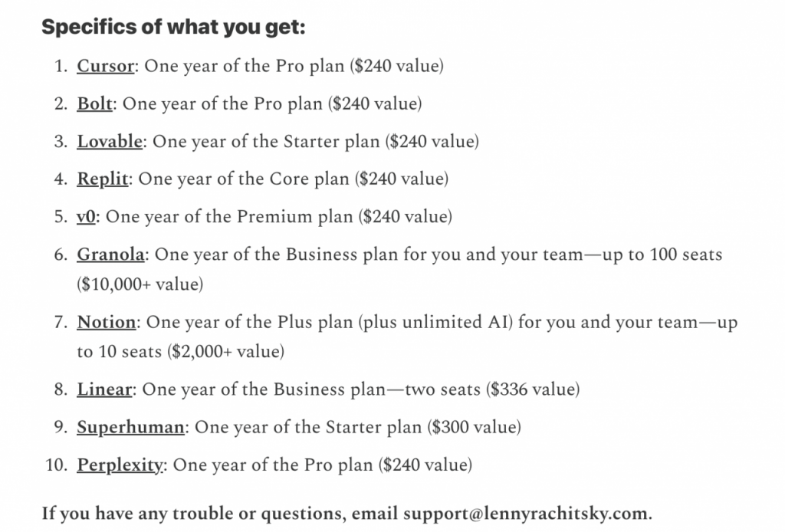Click the "$10,000+ value" text
Viewport: 785px width, 532px height.
[x=140, y=285]
